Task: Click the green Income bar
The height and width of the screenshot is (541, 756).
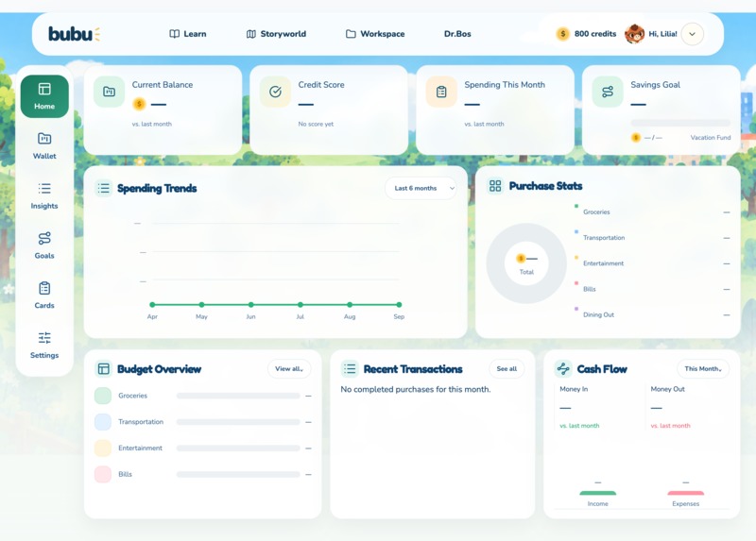Action: 598,493
